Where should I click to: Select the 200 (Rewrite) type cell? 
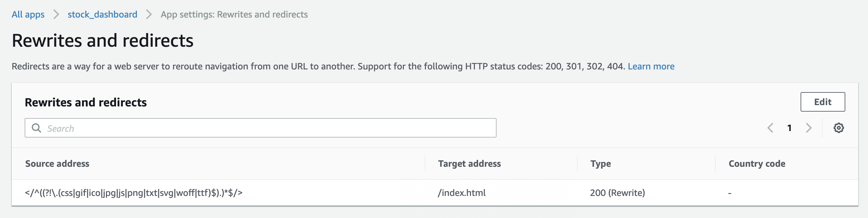617,193
